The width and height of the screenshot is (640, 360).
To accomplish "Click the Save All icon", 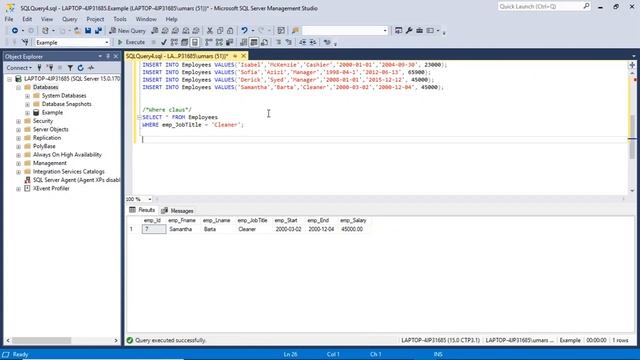I will [x=98, y=31].
